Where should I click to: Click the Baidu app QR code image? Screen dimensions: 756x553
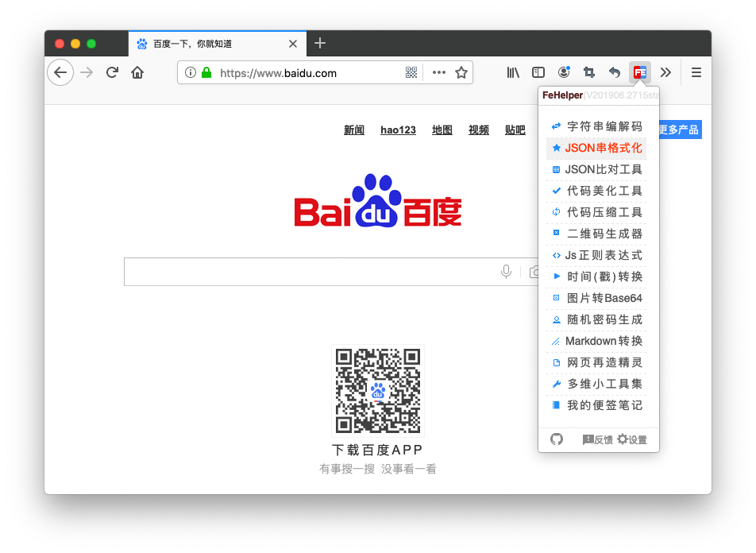click(x=378, y=391)
